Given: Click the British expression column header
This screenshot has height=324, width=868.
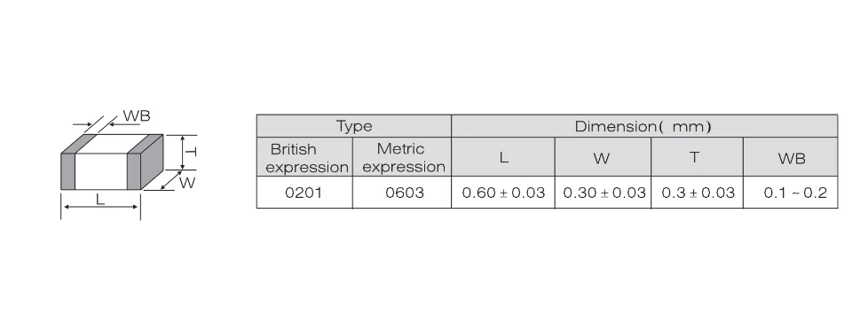Looking at the screenshot, I should coord(305,157).
